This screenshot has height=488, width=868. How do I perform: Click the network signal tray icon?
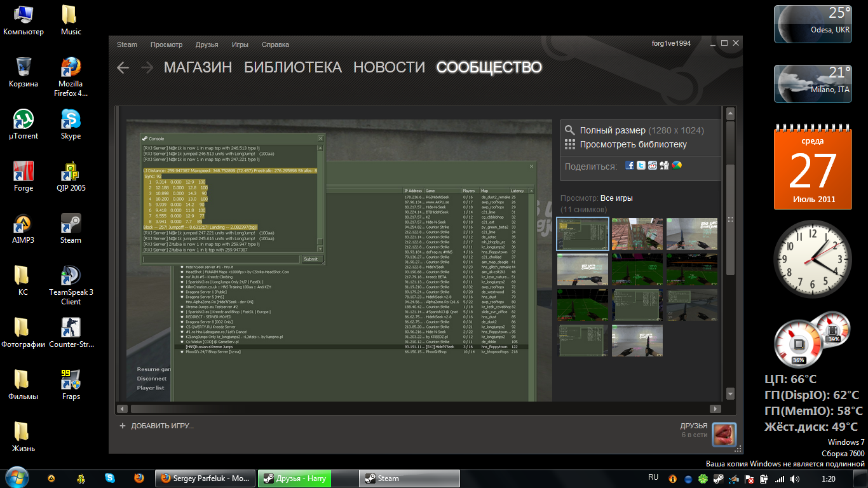(x=780, y=478)
